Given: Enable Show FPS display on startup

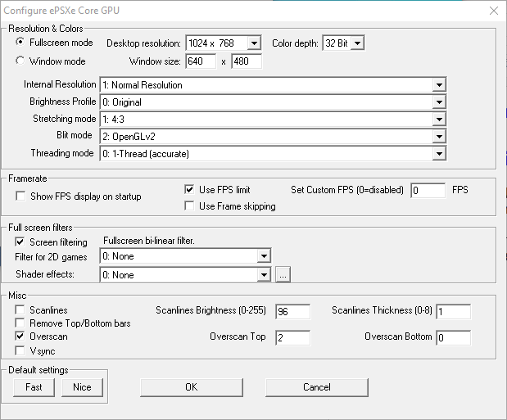Looking at the screenshot, I should (x=20, y=196).
